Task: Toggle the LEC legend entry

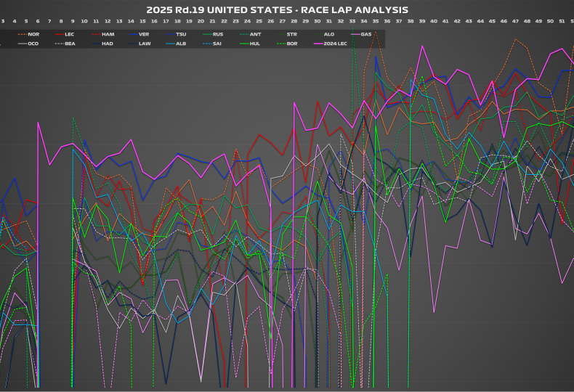Action: click(70, 34)
